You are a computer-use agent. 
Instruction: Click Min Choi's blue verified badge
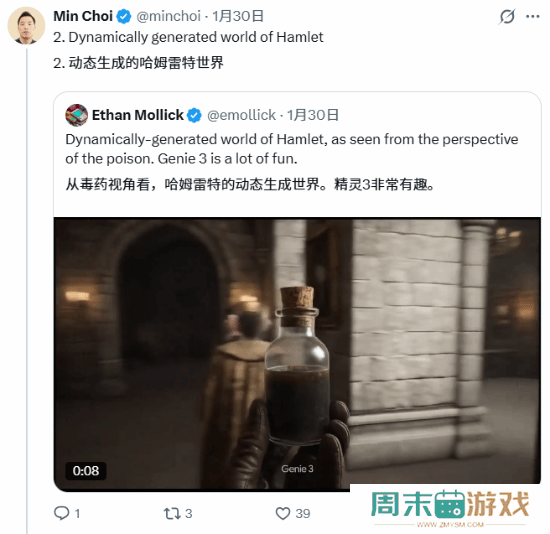[x=123, y=16]
